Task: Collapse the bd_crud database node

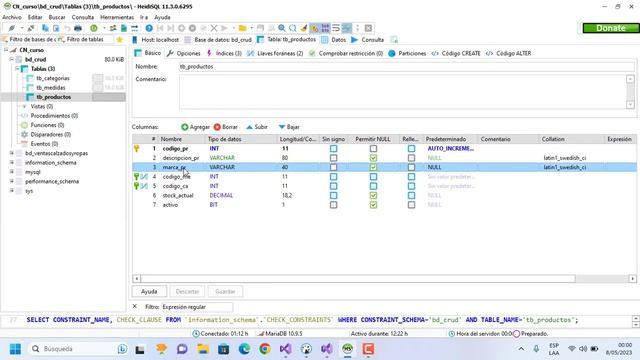Action: (12, 59)
